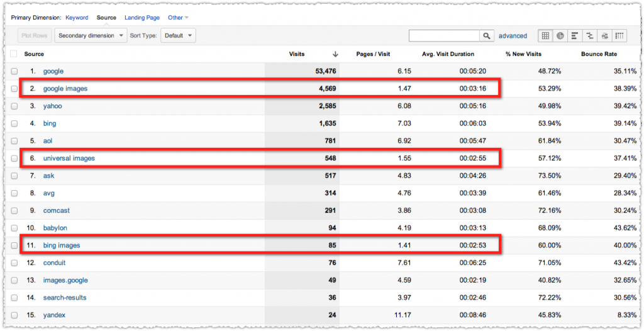This screenshot has height=331, width=644.
Task: Check the box for the google row
Action: 14,71
